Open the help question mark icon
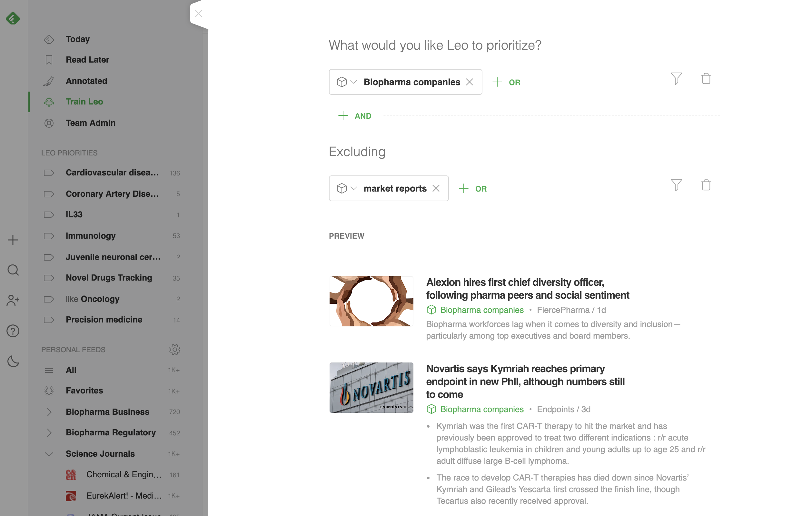Viewport: 812px width, 516px height. (13, 331)
